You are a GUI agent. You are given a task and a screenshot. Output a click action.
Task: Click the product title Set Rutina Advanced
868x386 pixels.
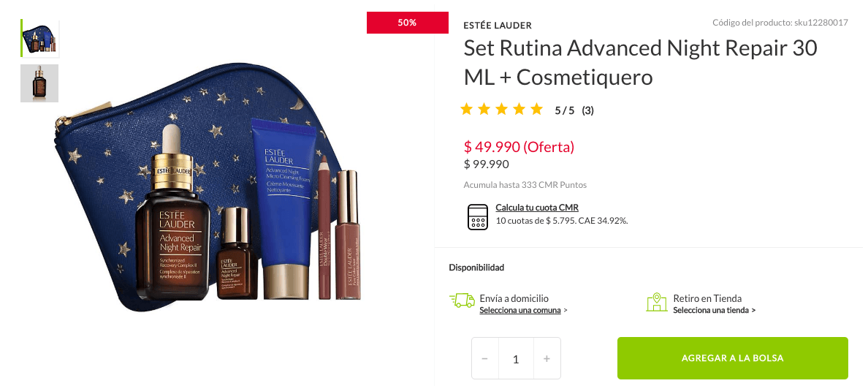pyautogui.click(x=641, y=63)
